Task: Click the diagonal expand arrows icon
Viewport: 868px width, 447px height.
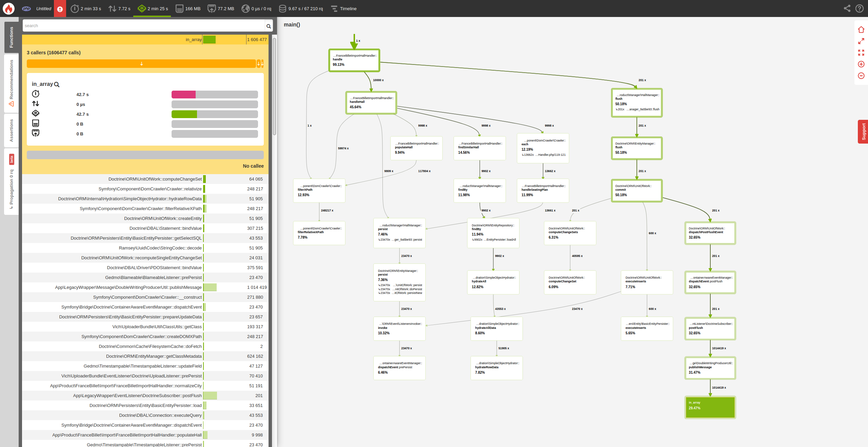Action: (x=861, y=41)
